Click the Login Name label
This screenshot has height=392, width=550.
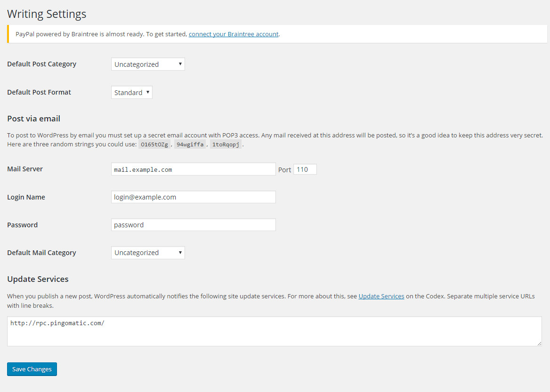pyautogui.click(x=26, y=197)
